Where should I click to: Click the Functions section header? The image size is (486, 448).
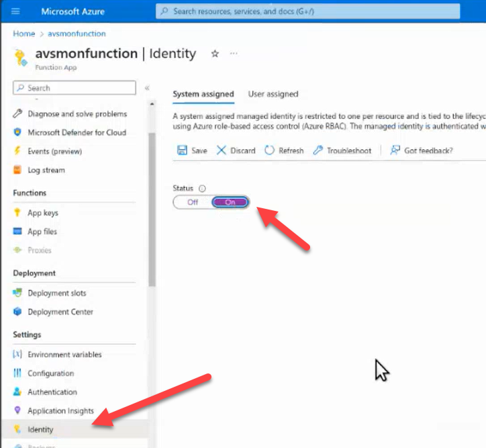pyautogui.click(x=30, y=193)
